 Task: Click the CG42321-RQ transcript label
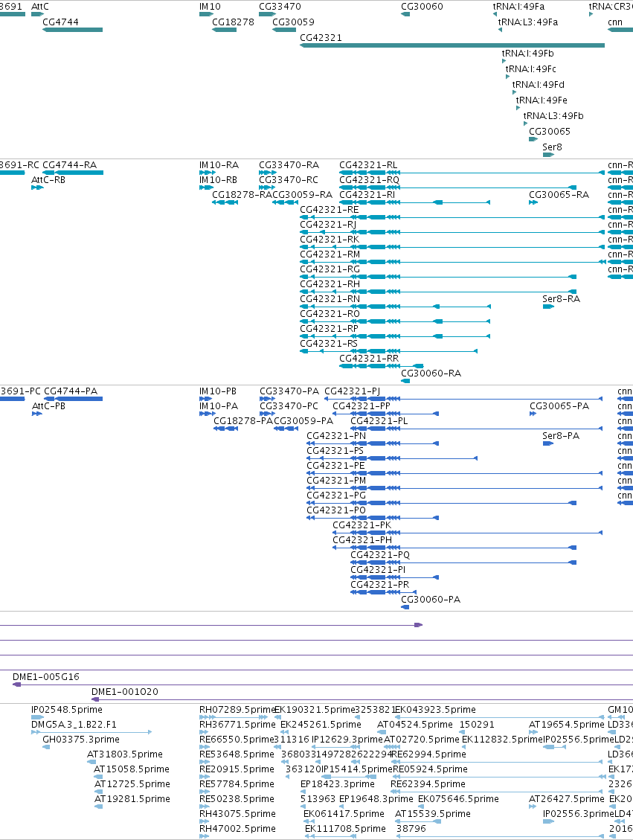click(370, 180)
